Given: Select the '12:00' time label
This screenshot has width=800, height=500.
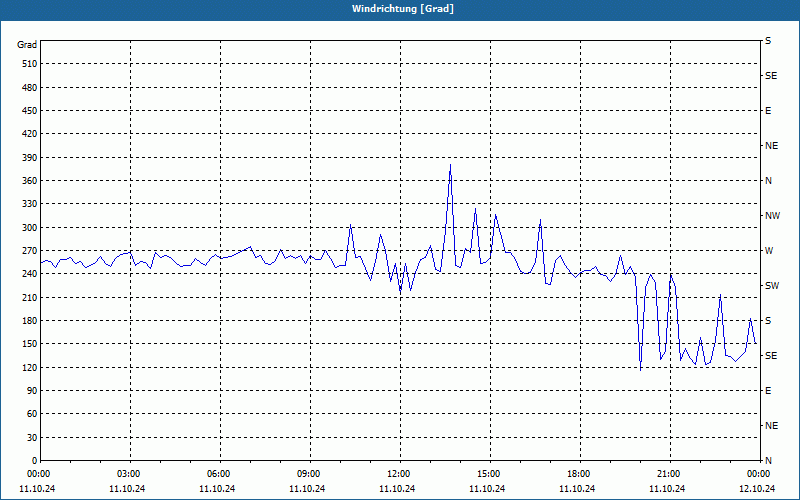Looking at the screenshot, I should coord(400,474).
